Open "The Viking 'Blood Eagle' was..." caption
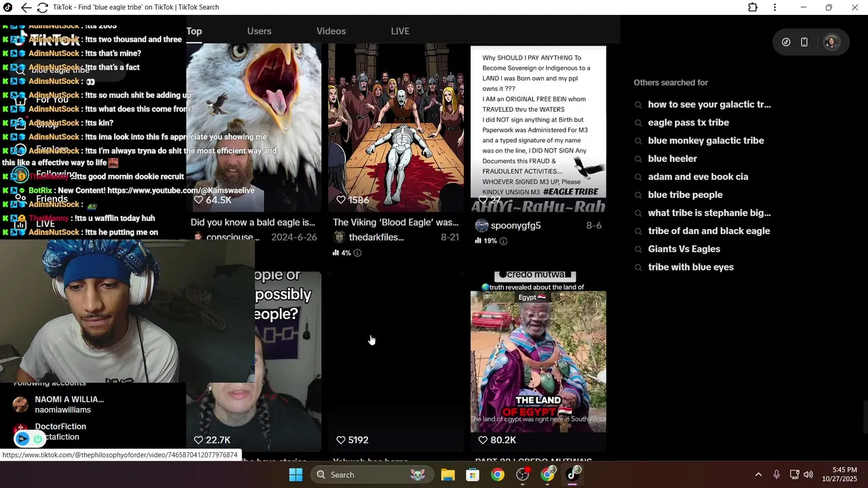 pos(395,222)
